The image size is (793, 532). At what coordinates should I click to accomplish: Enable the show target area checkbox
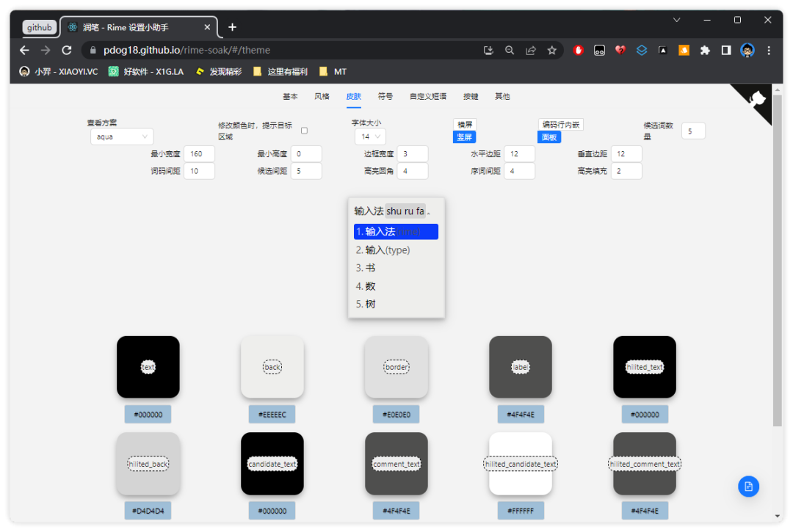(x=305, y=131)
